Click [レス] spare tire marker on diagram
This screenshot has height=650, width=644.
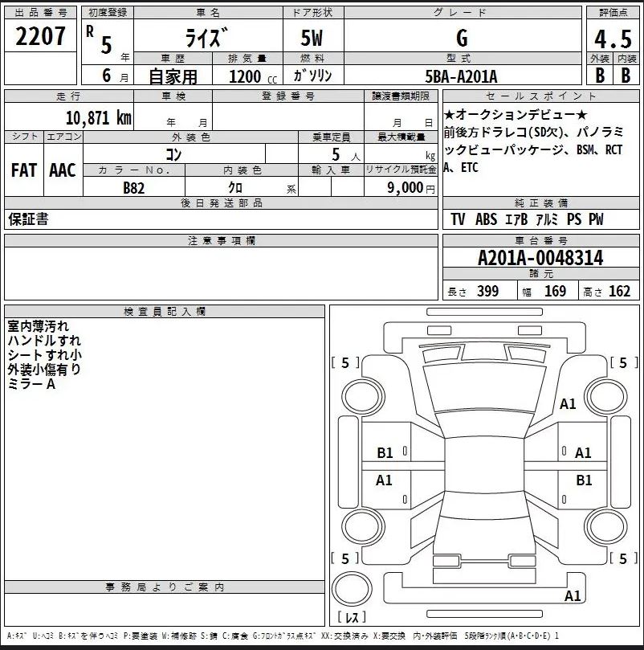click(352, 617)
